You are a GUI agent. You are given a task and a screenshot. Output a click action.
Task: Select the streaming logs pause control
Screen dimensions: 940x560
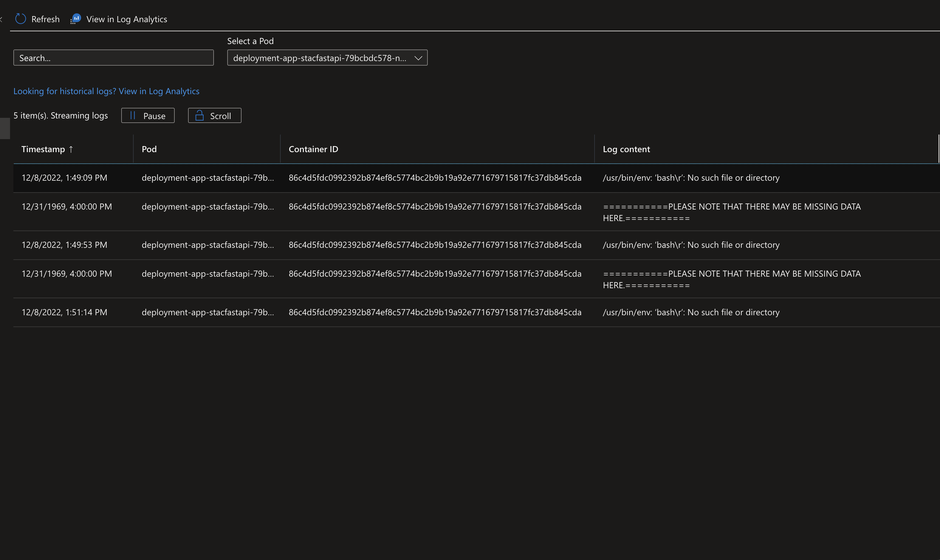click(148, 115)
